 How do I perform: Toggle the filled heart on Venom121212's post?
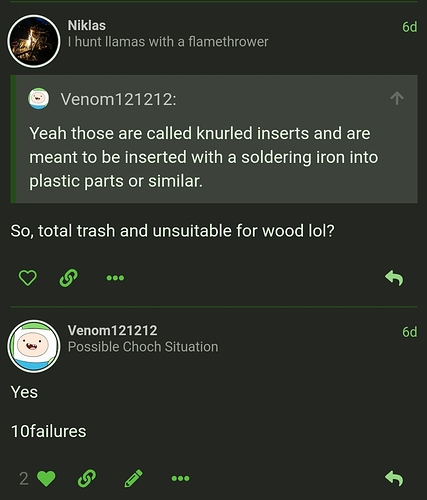46,479
